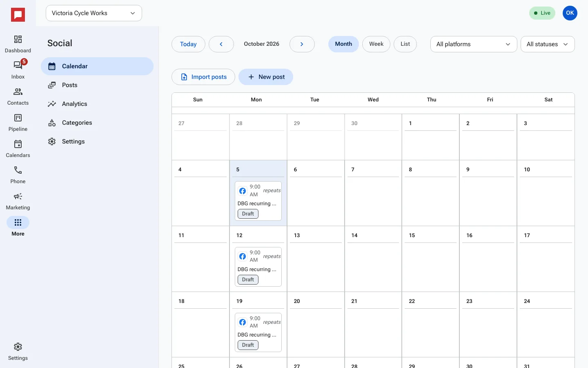Open Calendars in the left rail

18,148
